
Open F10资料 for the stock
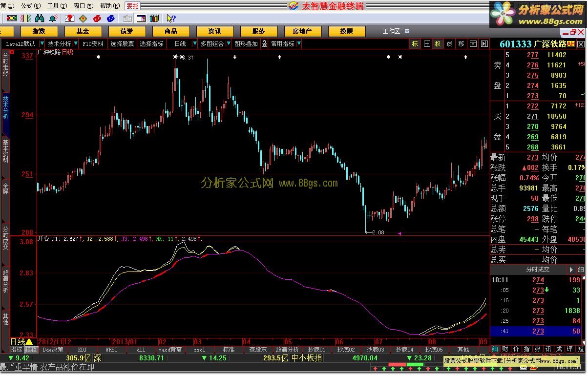pyautogui.click(x=93, y=43)
